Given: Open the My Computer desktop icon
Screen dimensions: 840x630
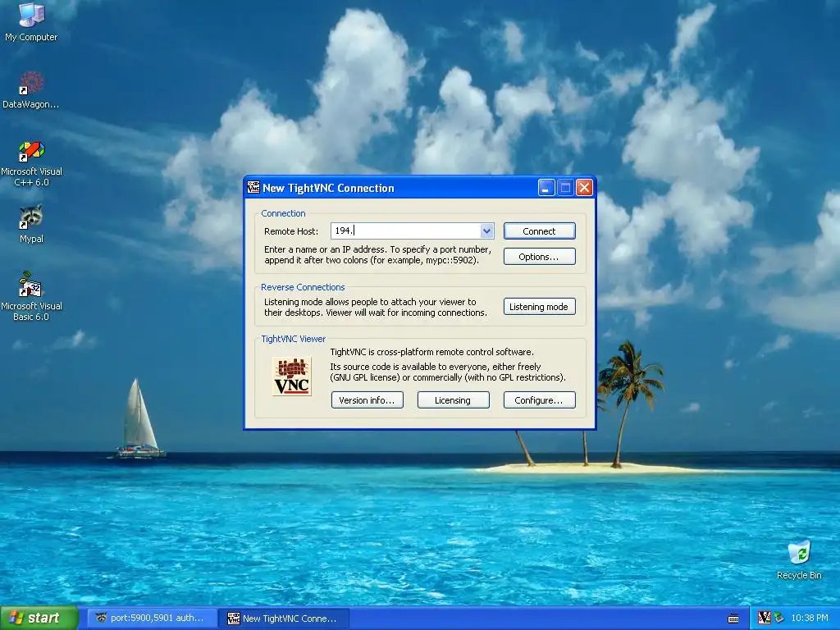Looking at the screenshot, I should 31,21.
